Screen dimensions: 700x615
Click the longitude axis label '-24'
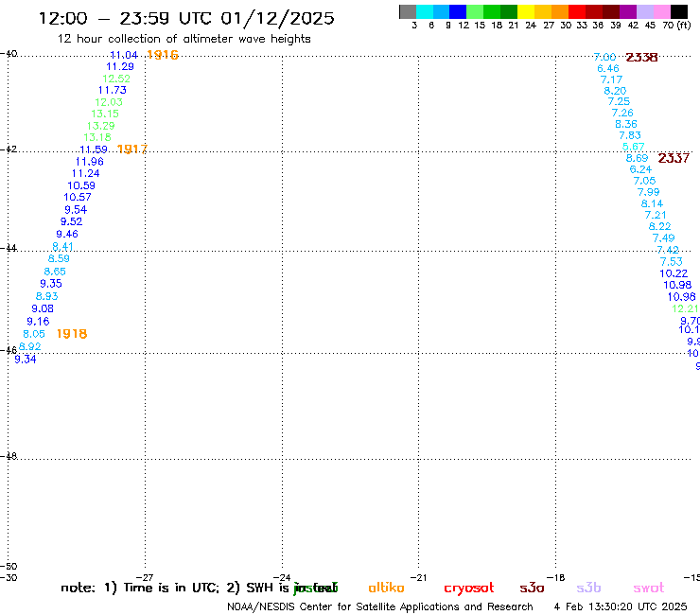tap(282, 577)
